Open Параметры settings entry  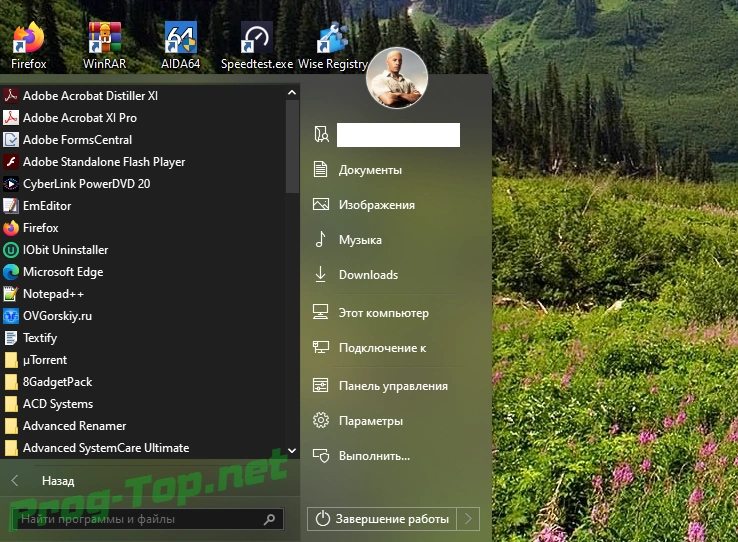click(x=370, y=421)
